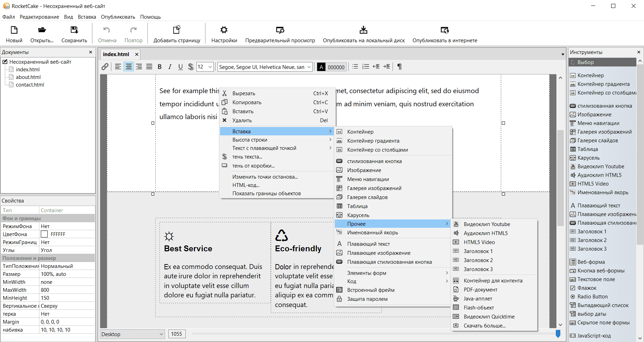Align text right in format bar
644x342 pixels.
tap(139, 67)
